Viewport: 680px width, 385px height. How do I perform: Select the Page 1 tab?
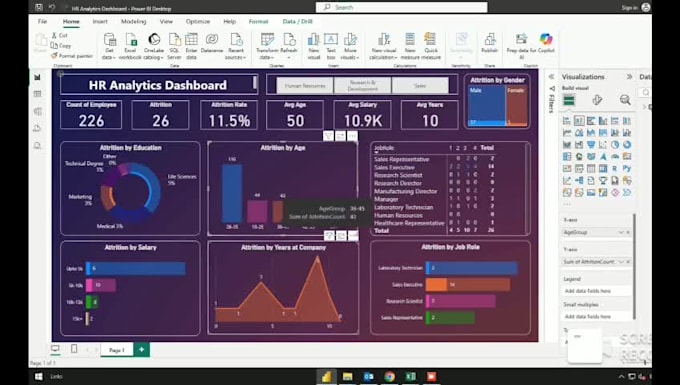click(117, 349)
